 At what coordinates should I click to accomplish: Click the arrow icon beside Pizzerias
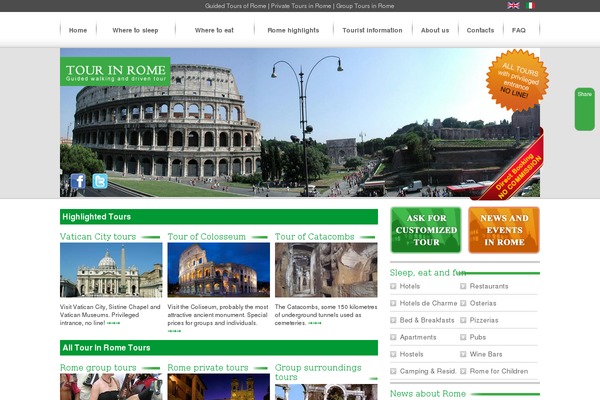[463, 320]
